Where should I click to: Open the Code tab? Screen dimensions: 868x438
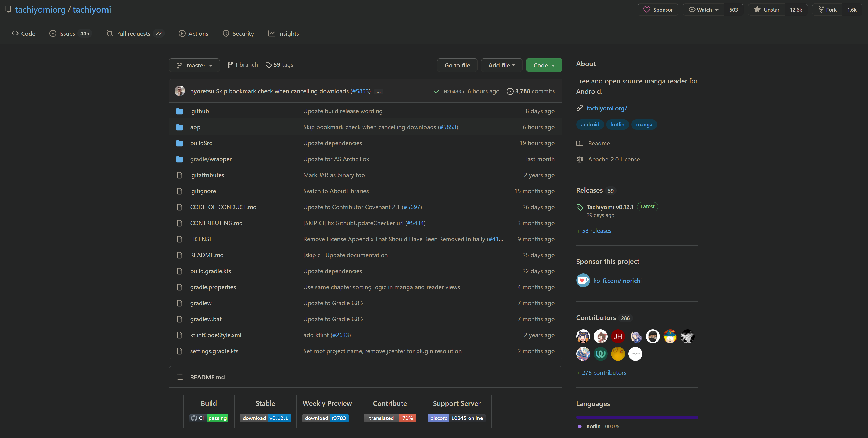click(23, 34)
